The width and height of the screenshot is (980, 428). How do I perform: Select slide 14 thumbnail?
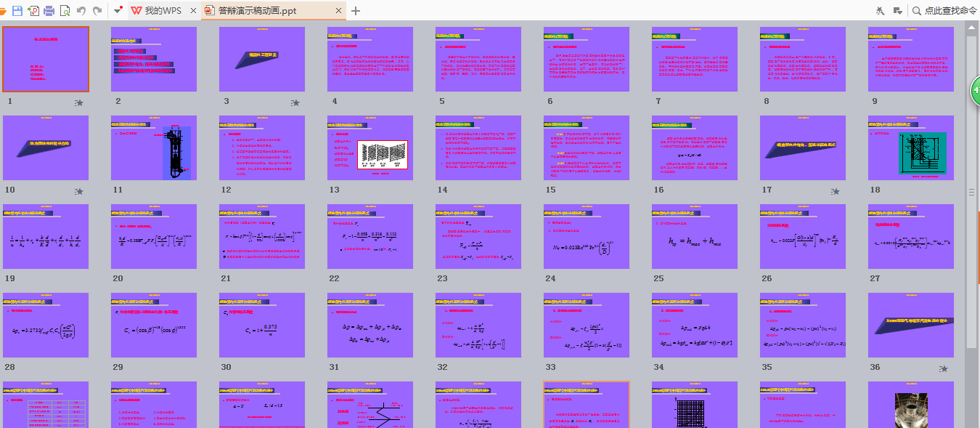pos(478,148)
